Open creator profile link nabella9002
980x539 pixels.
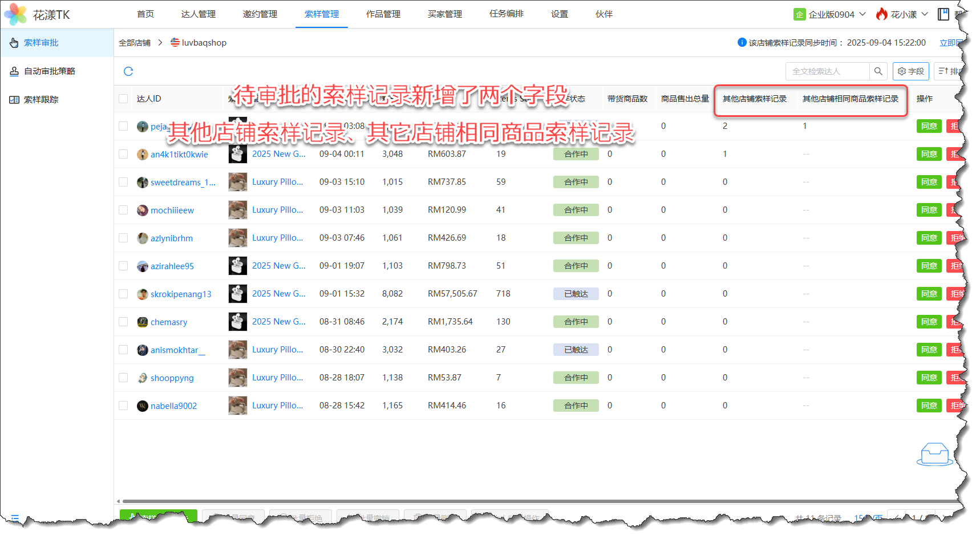coord(173,406)
